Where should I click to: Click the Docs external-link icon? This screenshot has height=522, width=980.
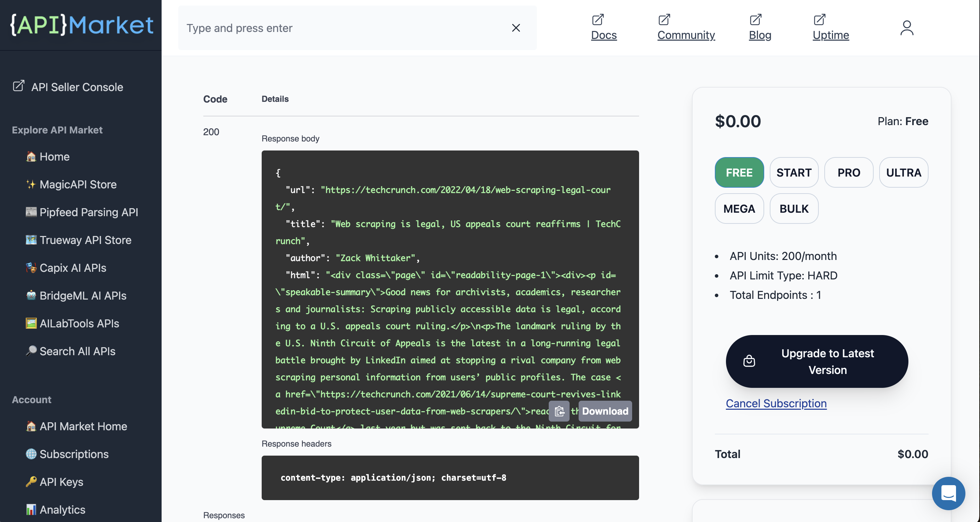click(598, 19)
